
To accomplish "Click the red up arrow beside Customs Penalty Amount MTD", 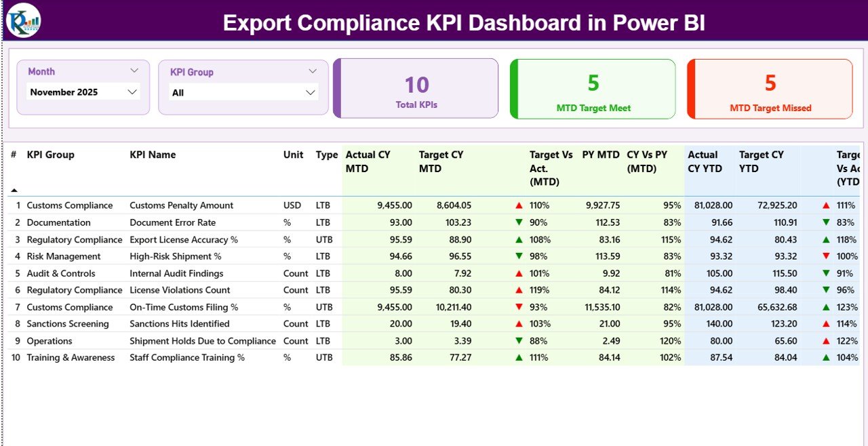I will [519, 205].
